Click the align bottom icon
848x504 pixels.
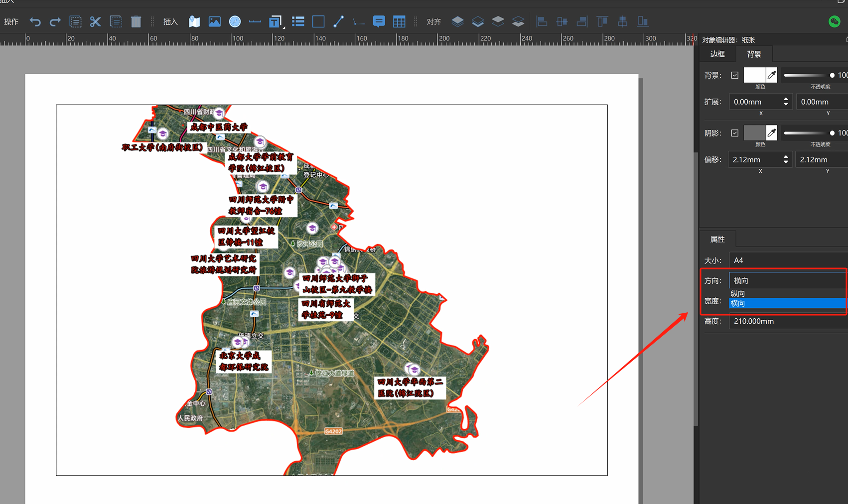[x=643, y=21]
